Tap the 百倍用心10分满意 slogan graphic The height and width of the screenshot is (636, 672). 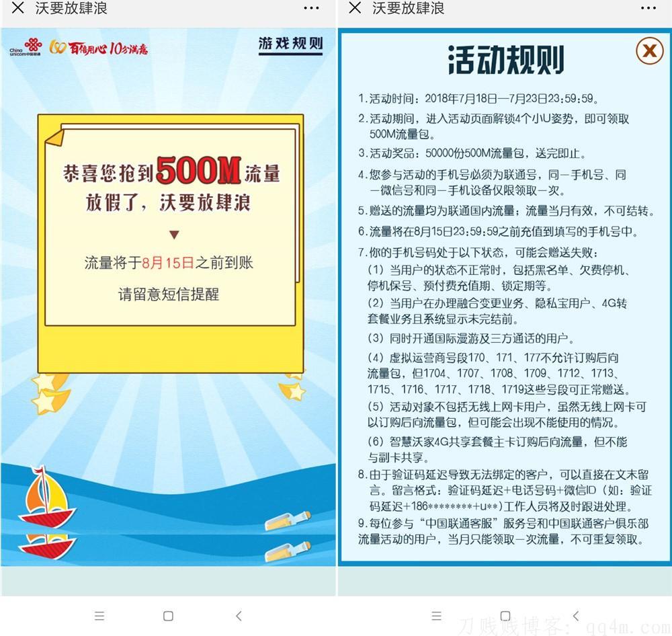(x=99, y=48)
